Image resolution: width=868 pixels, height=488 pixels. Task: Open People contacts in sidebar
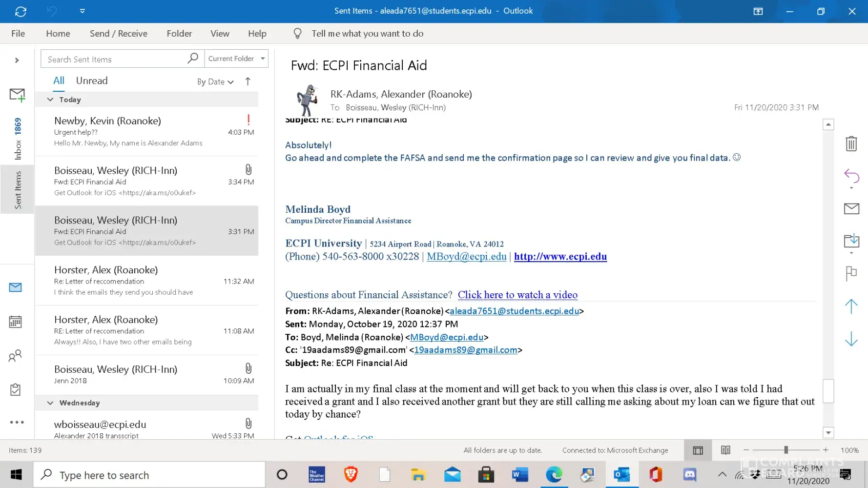pos(16,356)
